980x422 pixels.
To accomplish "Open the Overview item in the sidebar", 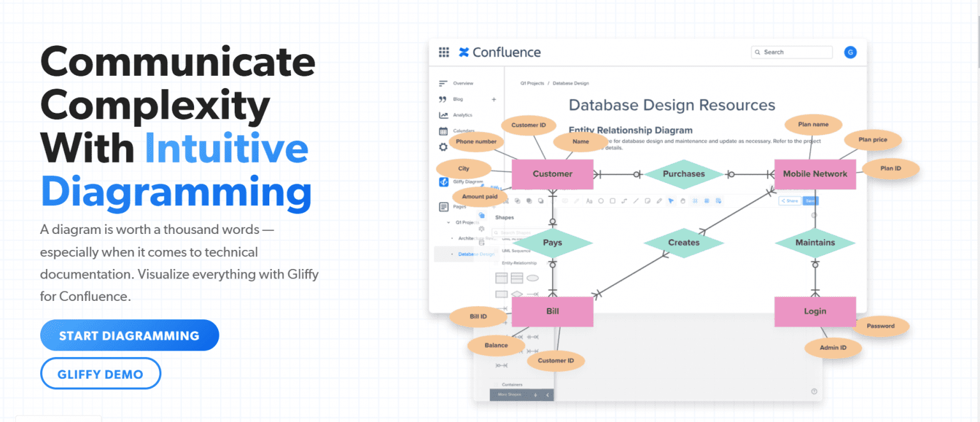I will 461,83.
